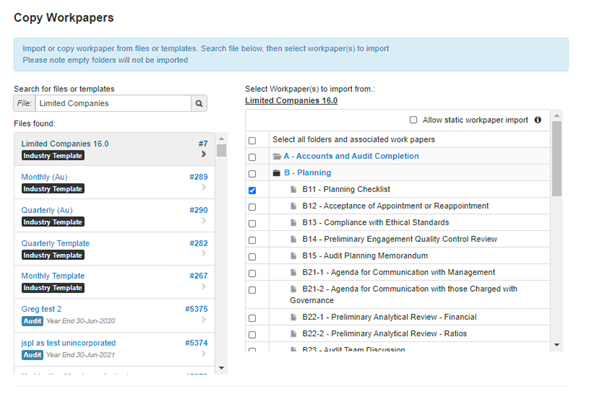Viewport: 602px width, 394px height.
Task: Click the document icon for B14 Preliminary Engagement
Action: [294, 239]
